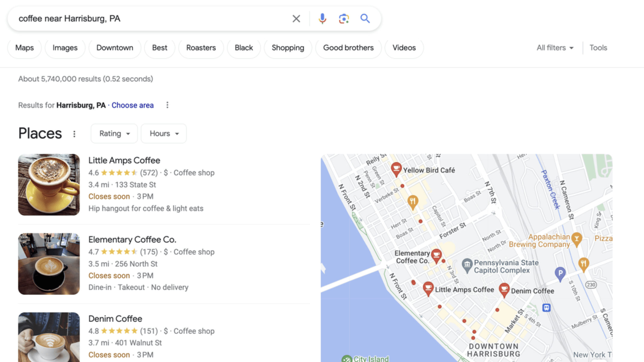The width and height of the screenshot is (644, 362).
Task: Click the City Island park marker
Action: (347, 359)
